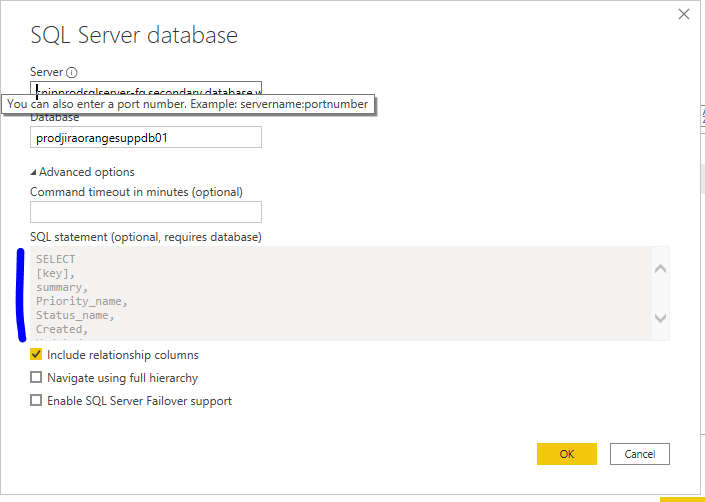Click the SELECT line in SQL statement
This screenshot has width=705, height=502.
click(55, 259)
